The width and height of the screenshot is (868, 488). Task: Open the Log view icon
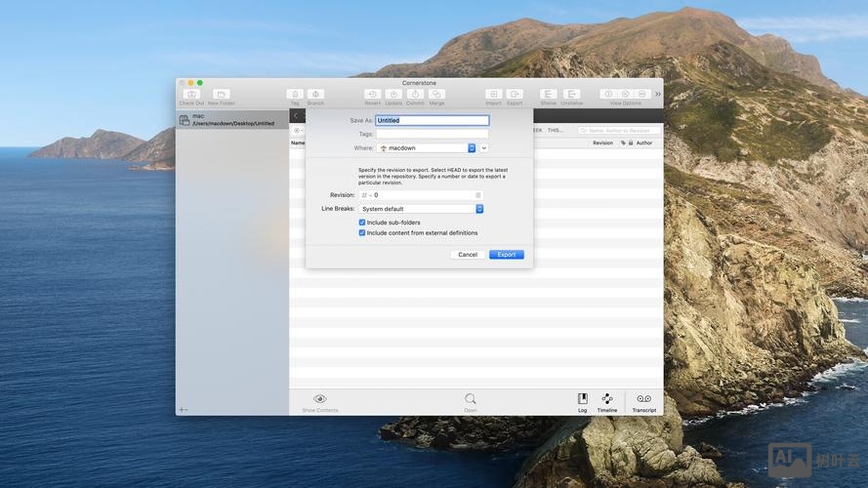(x=582, y=399)
